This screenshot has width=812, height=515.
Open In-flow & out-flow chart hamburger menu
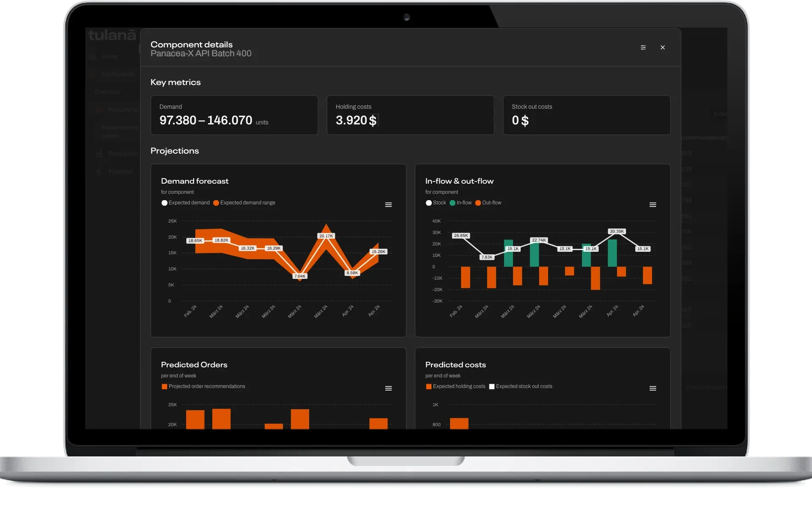pos(653,205)
